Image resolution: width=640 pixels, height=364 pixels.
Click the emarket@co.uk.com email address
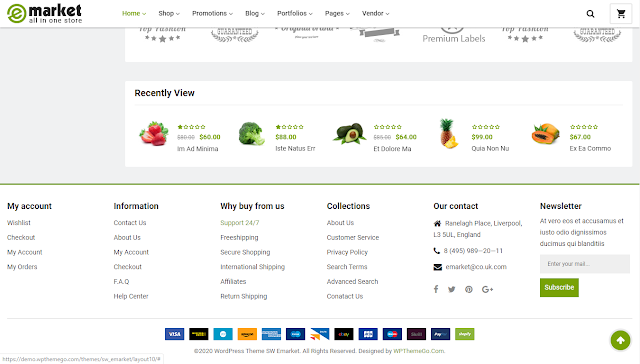click(476, 267)
